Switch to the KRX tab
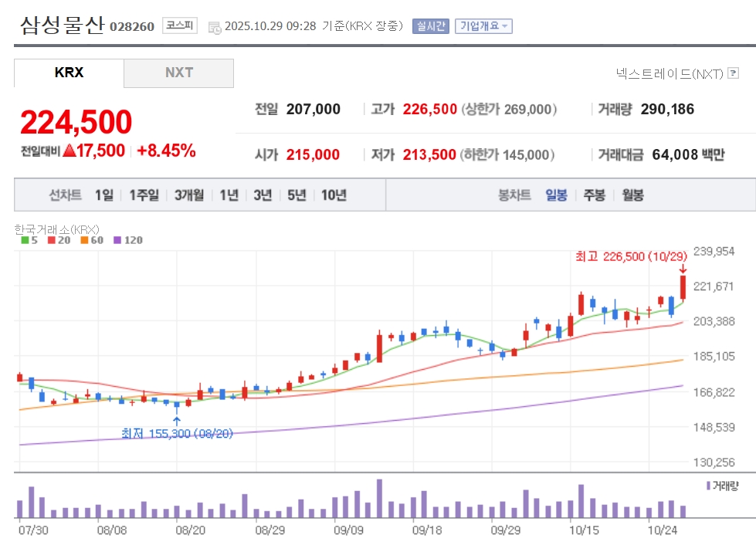This screenshot has height=559, width=756. 69,73
